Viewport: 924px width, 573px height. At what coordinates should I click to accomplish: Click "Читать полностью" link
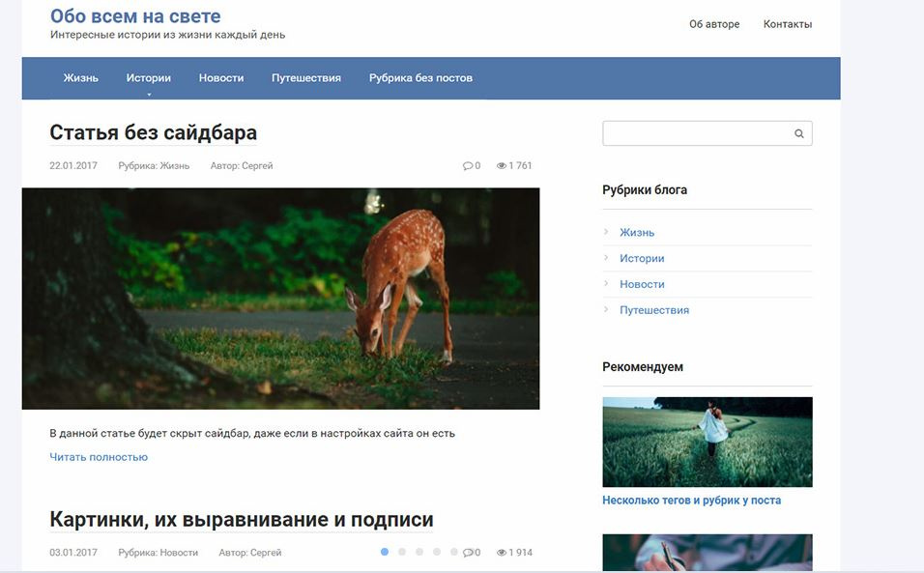(x=99, y=457)
